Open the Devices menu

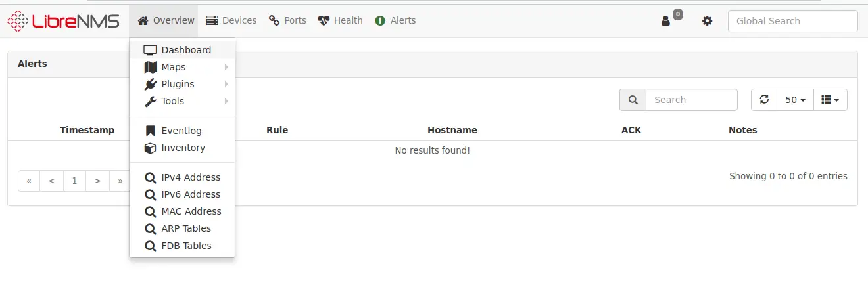pyautogui.click(x=231, y=20)
